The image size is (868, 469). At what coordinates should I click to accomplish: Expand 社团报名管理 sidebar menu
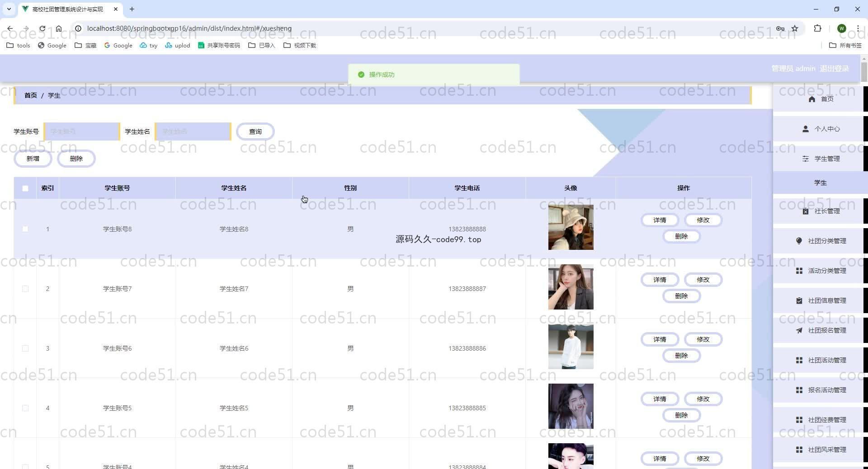pyautogui.click(x=820, y=330)
